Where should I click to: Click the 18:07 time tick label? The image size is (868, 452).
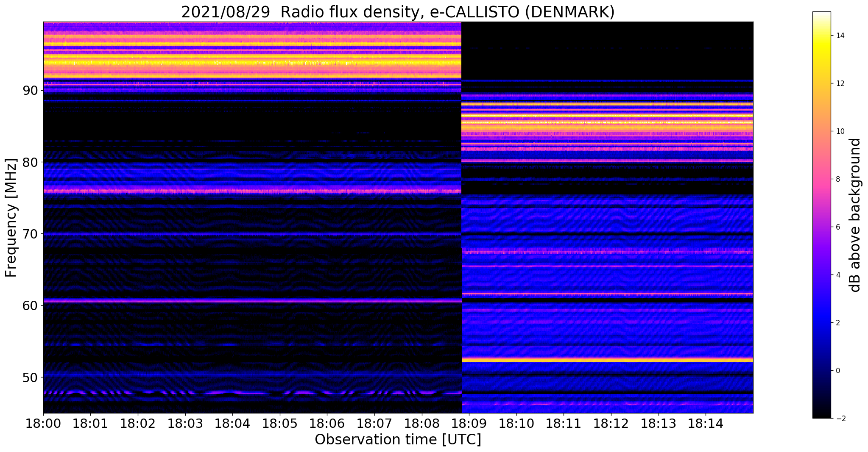[374, 424]
